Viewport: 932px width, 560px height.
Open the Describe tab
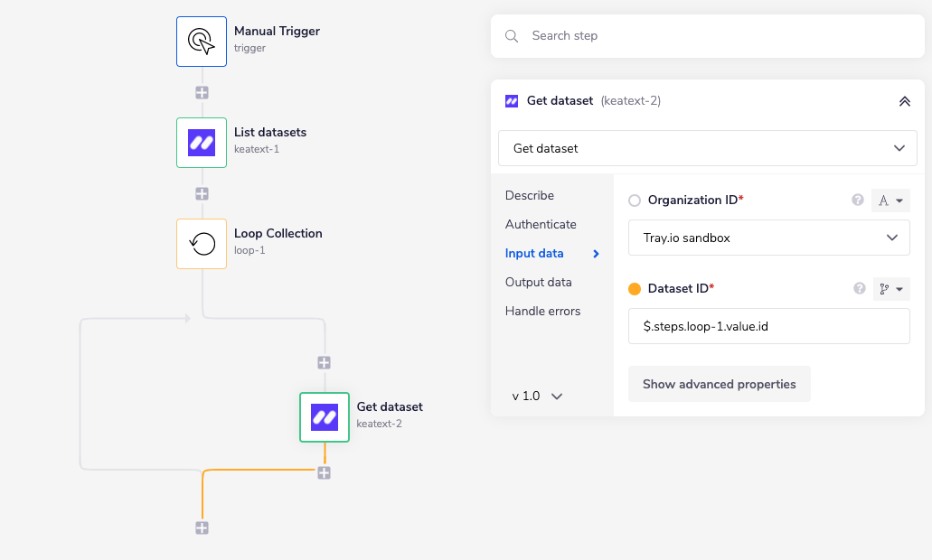point(530,195)
